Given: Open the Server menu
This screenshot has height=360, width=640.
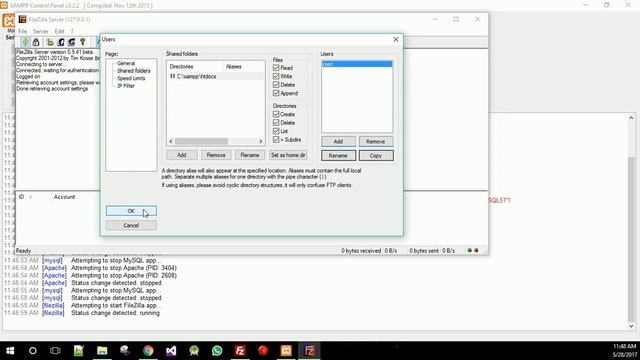Looking at the screenshot, I should tap(40, 31).
